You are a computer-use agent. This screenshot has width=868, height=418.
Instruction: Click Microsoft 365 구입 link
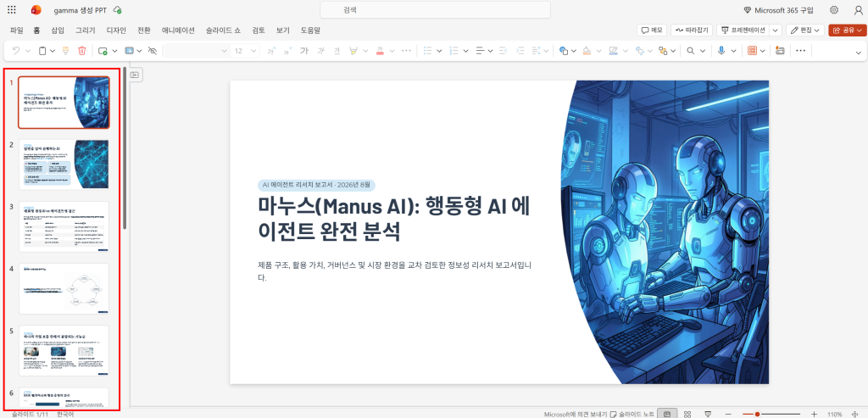pos(779,10)
